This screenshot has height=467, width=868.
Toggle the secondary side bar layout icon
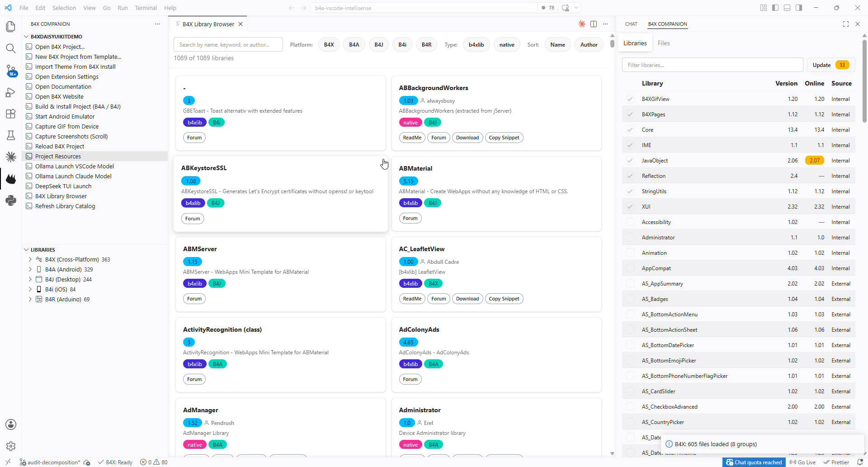799,8
